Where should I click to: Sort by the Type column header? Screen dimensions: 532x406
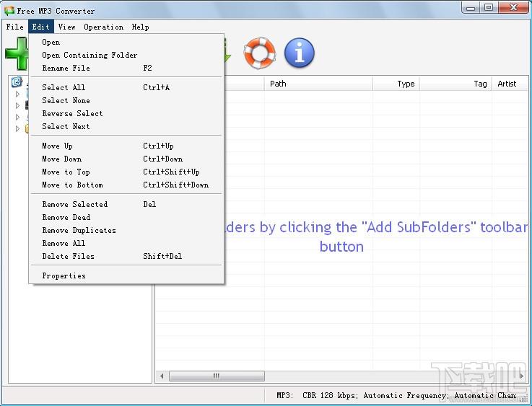point(396,84)
